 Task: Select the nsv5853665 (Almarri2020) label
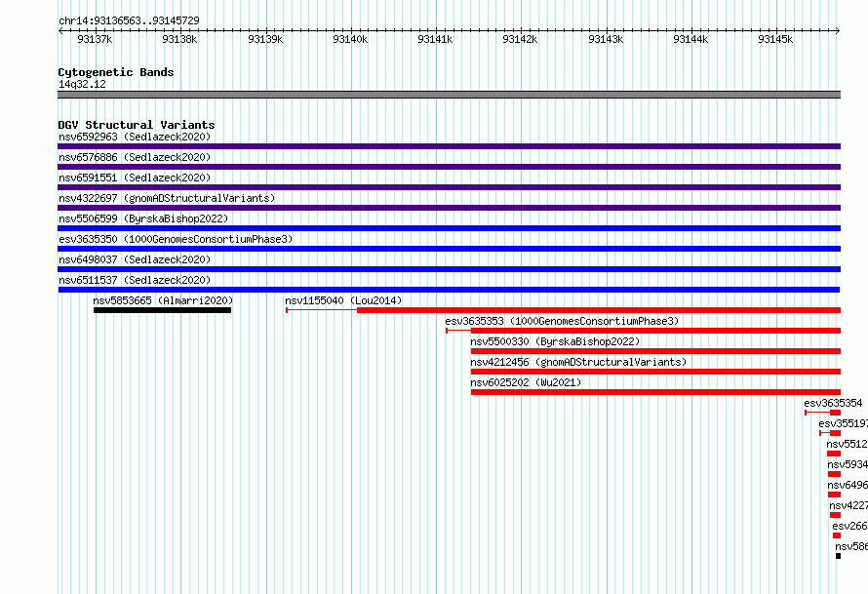pos(163,300)
